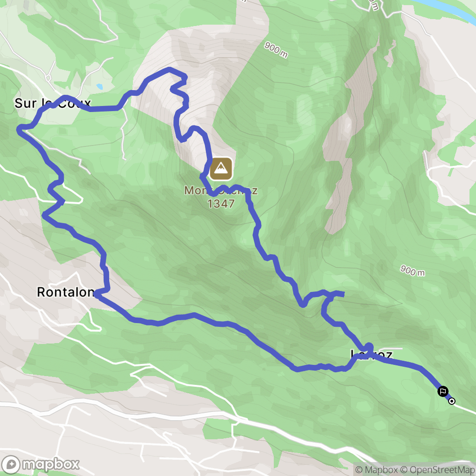Select the black finish flag marker

443,391
